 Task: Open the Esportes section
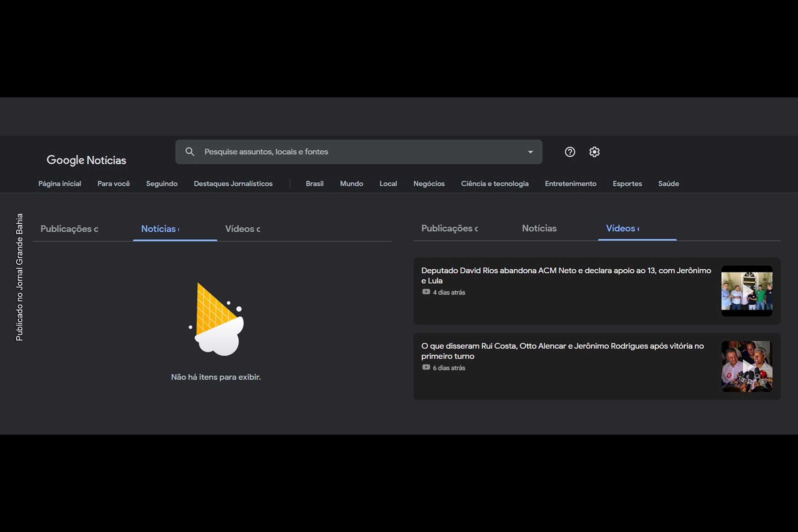(x=627, y=184)
